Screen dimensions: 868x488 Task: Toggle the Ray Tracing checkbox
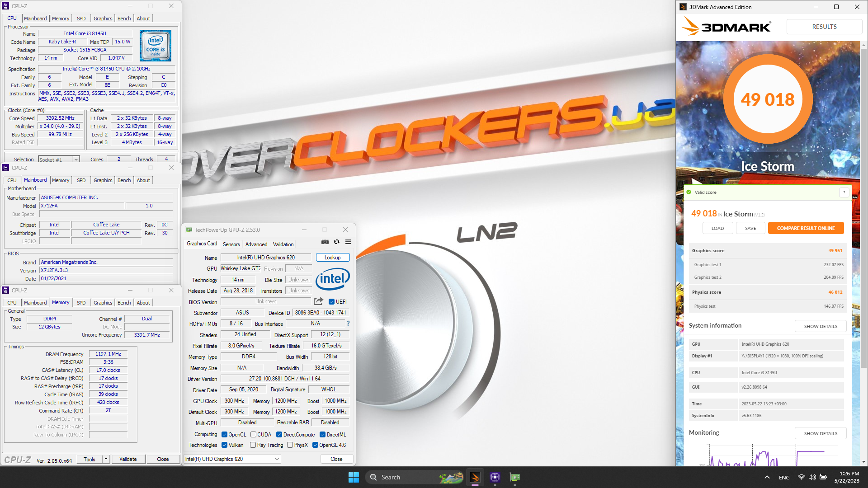253,445
